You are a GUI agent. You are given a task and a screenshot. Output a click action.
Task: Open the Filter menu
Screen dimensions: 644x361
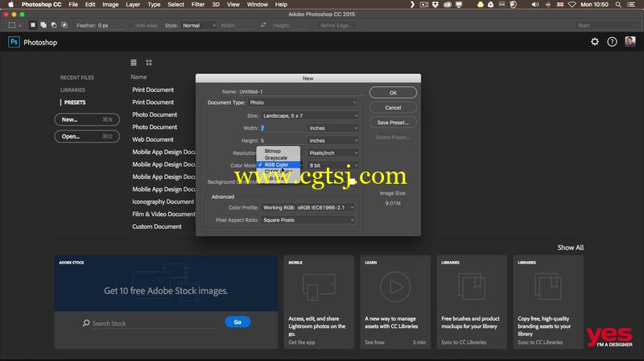click(197, 5)
